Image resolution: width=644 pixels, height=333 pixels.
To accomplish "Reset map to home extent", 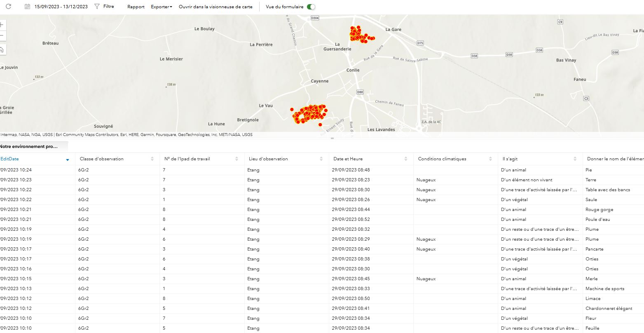I will [x=2, y=50].
